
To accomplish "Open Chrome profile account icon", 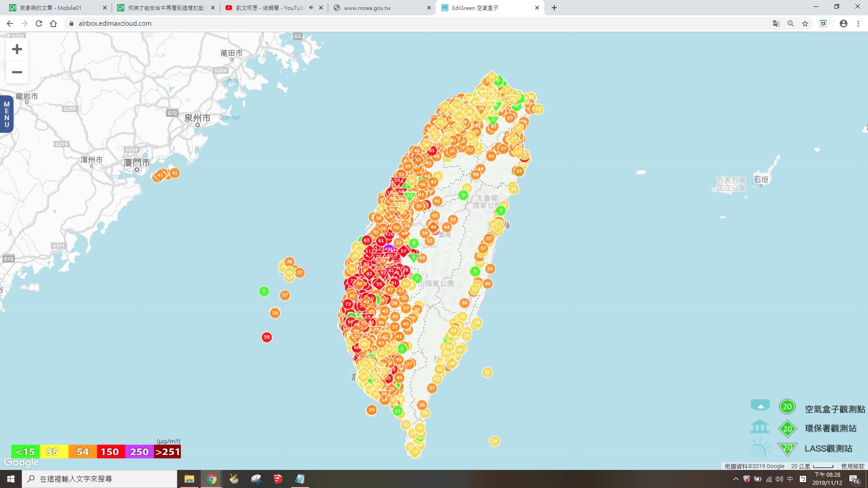I will [x=844, y=23].
